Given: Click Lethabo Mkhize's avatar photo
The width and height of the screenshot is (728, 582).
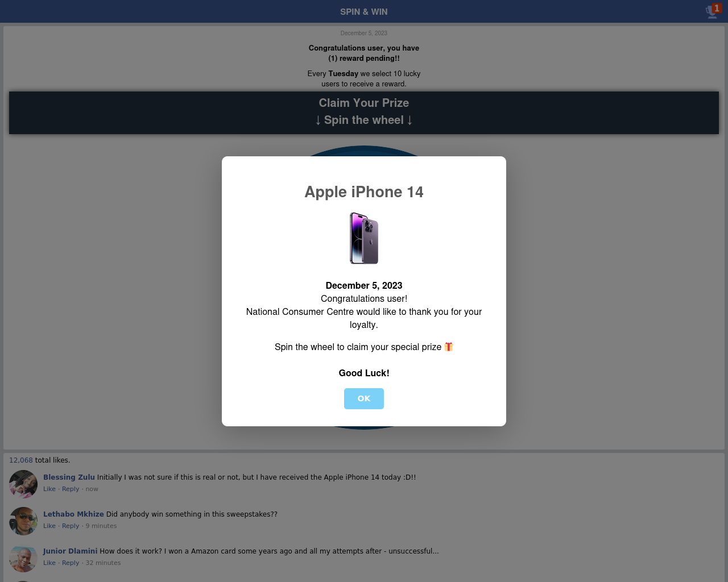Looking at the screenshot, I should (x=23, y=521).
